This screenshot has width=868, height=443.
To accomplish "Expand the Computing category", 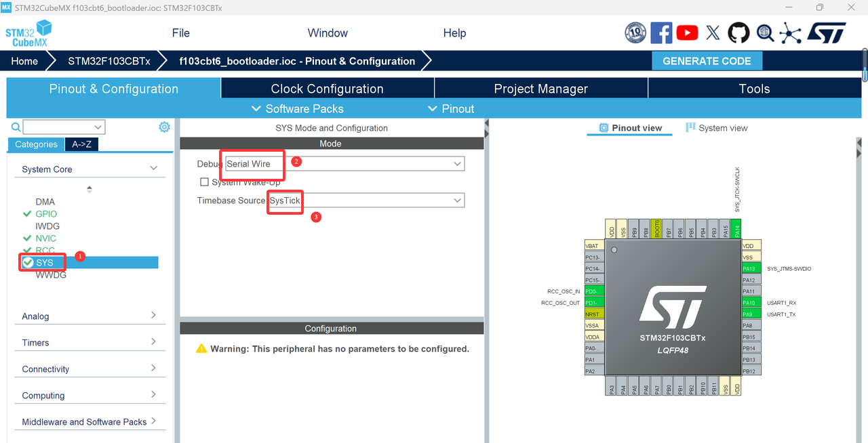I will tap(90, 395).
